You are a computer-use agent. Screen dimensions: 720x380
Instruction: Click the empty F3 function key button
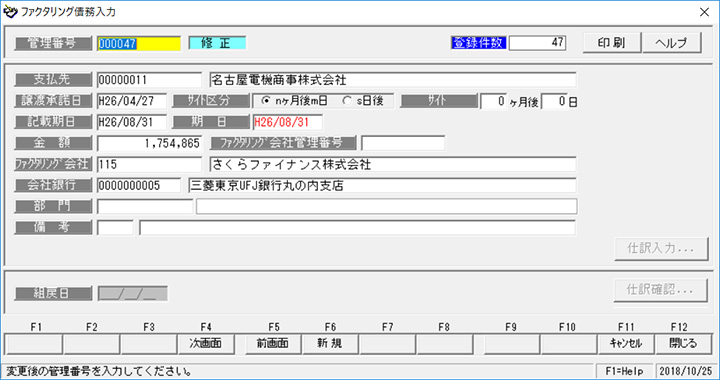pos(148,344)
